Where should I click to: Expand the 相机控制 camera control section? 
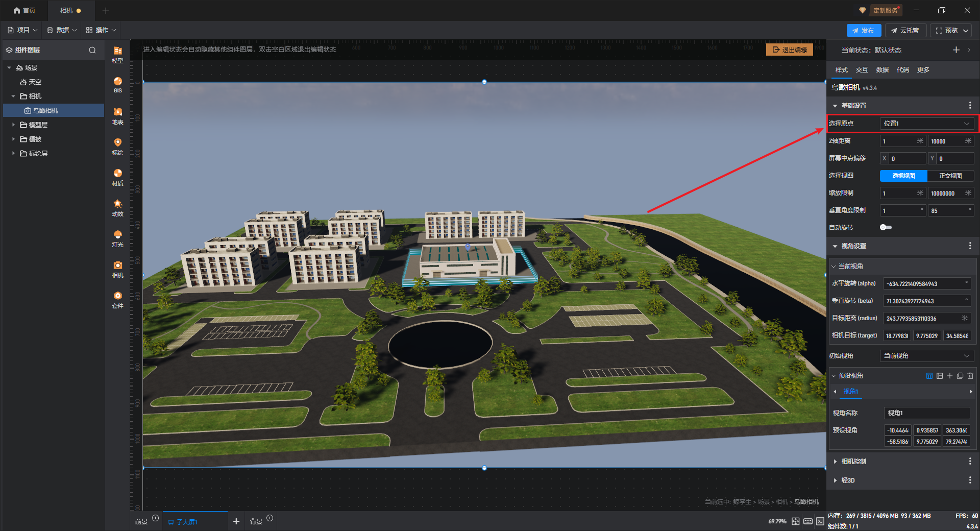click(x=853, y=462)
